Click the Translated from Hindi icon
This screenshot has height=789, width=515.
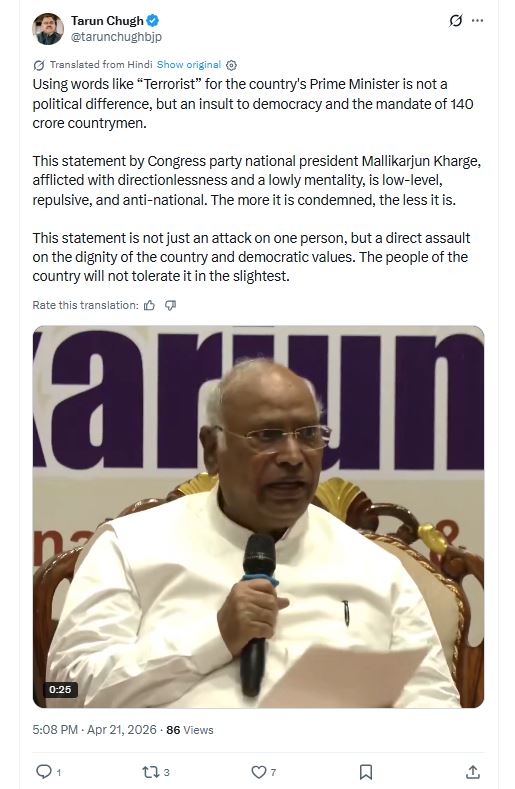pos(39,65)
